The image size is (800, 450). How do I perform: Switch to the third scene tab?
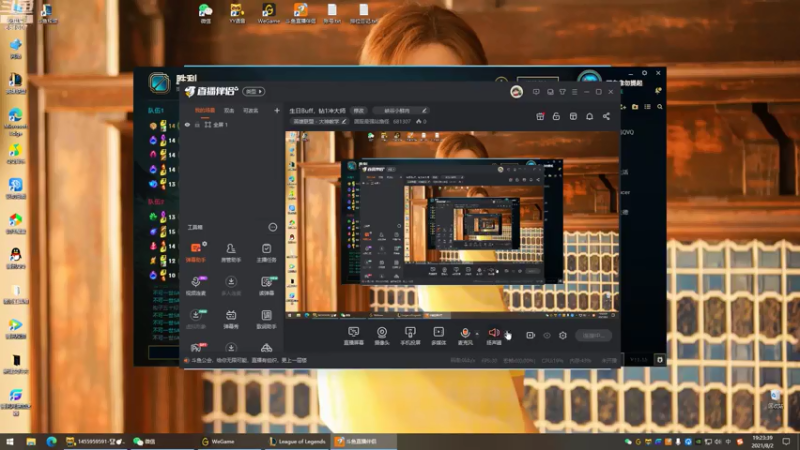pyautogui.click(x=251, y=110)
